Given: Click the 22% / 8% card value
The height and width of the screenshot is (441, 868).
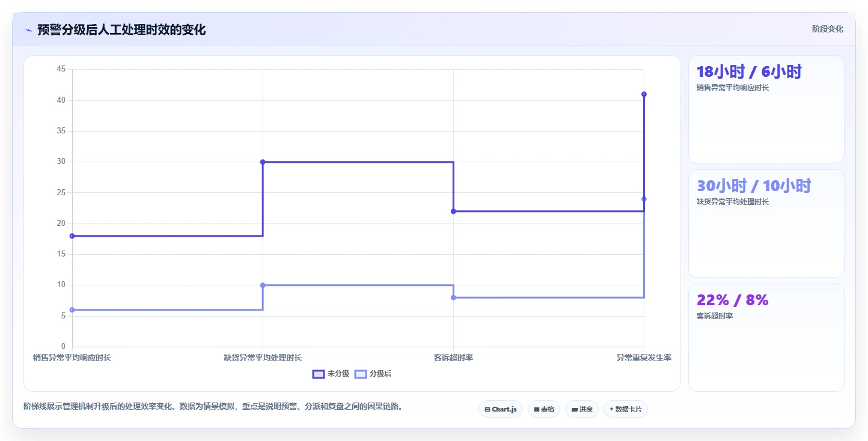Looking at the screenshot, I should pyautogui.click(x=732, y=300).
